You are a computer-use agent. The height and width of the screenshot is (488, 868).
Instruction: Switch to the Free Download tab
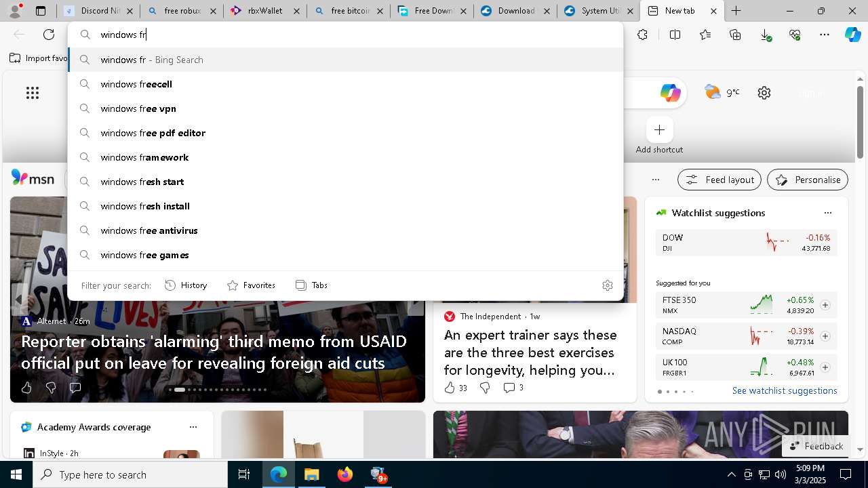pyautogui.click(x=432, y=11)
